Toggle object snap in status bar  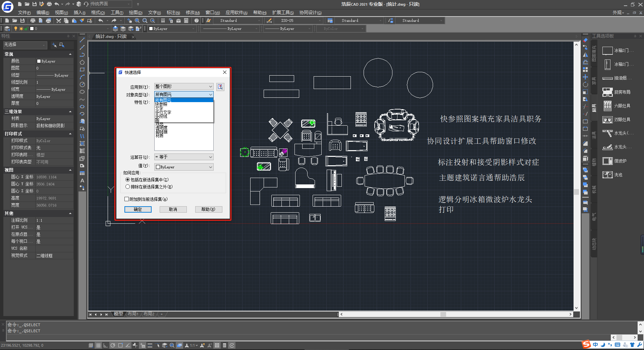(120, 345)
